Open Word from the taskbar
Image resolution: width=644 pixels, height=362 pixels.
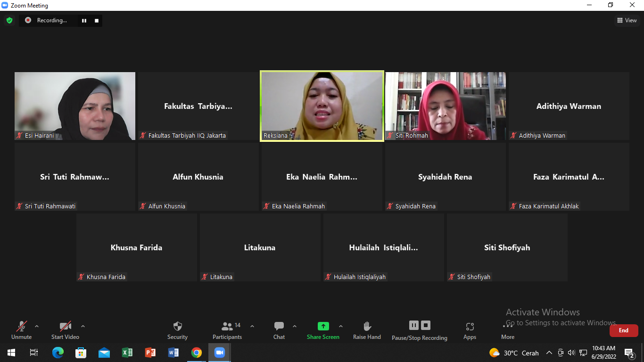(173, 353)
